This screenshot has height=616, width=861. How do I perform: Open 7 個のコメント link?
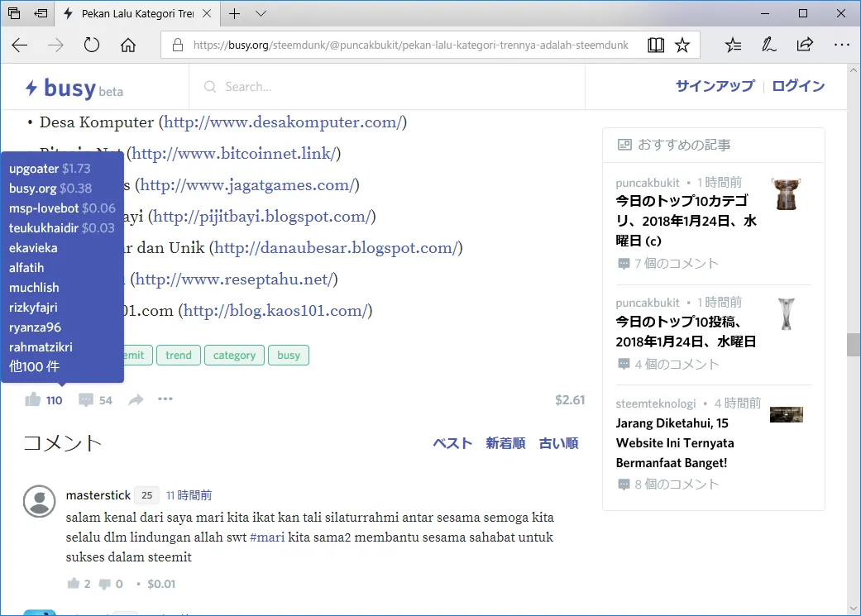pos(668,264)
